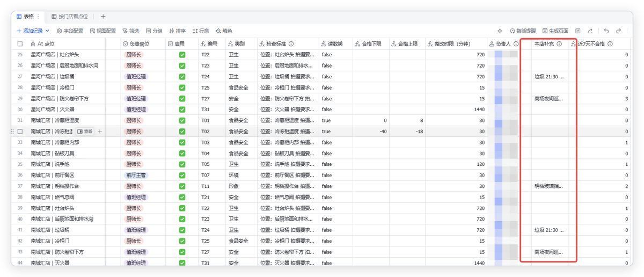
Task: Click the drag handle icon on row 32
Action: coord(12,132)
